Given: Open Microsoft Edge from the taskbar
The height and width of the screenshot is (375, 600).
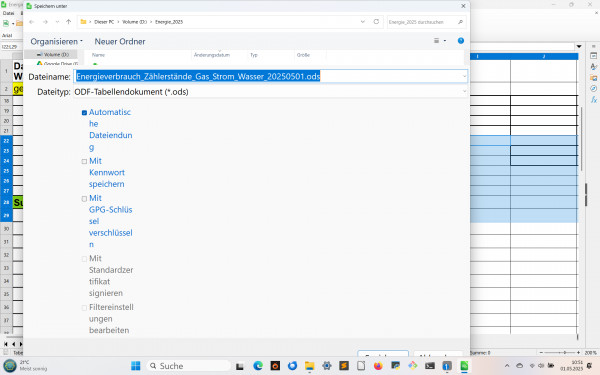Looking at the screenshot, I should 258,366.
